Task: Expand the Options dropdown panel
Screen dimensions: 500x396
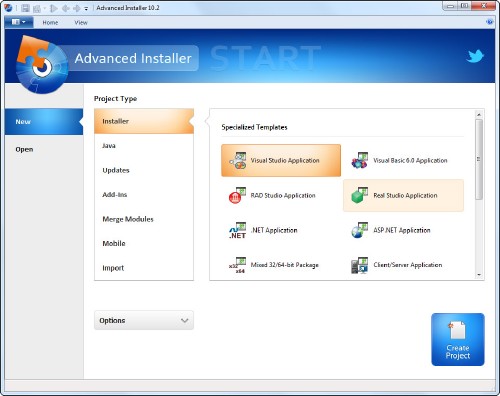Action: (x=144, y=320)
